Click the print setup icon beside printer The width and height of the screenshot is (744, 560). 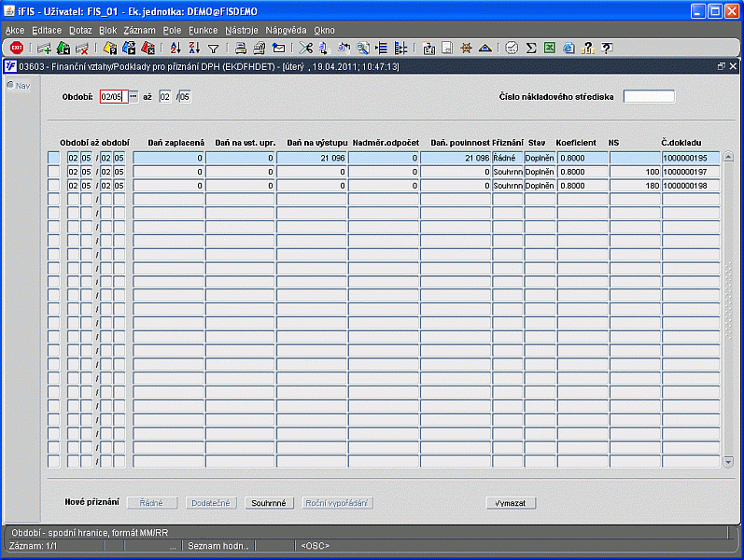click(x=260, y=48)
